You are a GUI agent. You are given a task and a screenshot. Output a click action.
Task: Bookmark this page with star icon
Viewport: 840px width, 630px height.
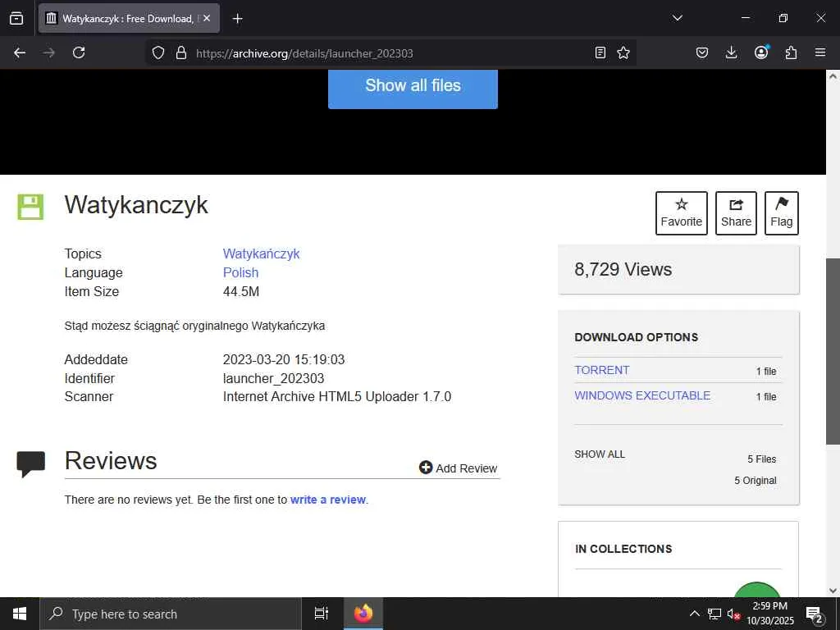(x=623, y=52)
